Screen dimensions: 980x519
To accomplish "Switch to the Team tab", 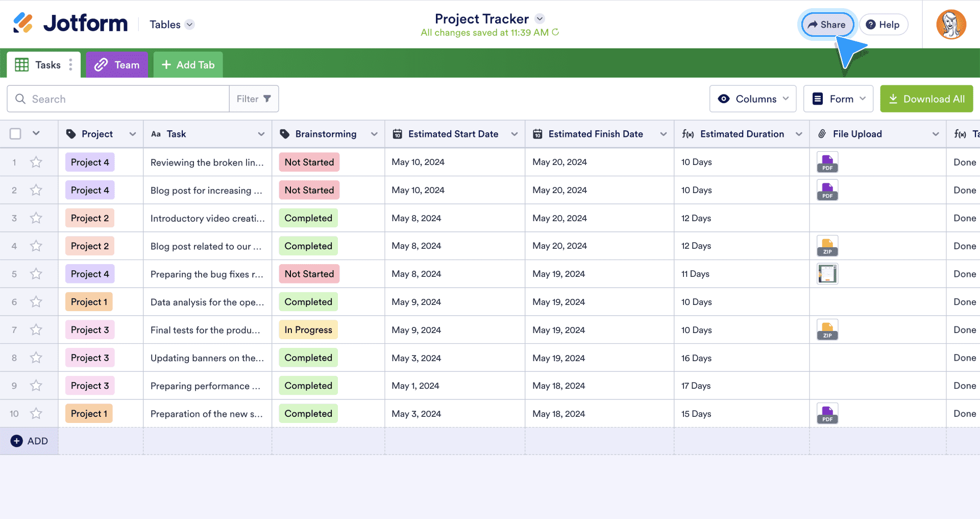I will coord(117,65).
